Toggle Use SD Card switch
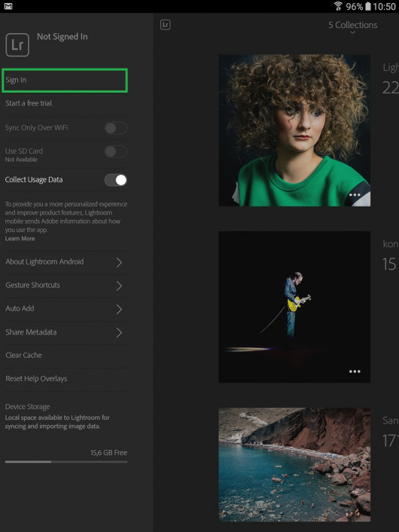The image size is (399, 532). tap(116, 151)
